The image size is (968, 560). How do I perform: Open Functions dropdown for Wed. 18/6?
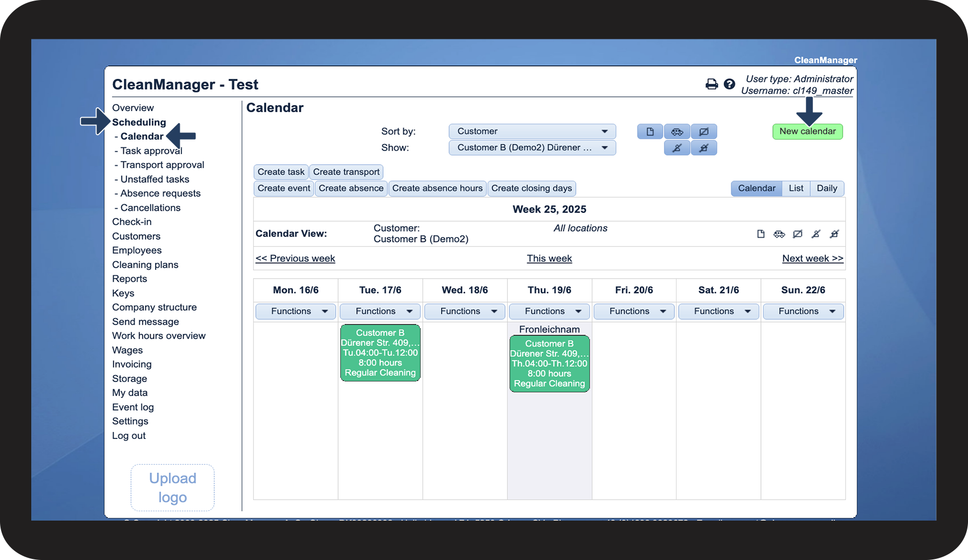coord(465,311)
